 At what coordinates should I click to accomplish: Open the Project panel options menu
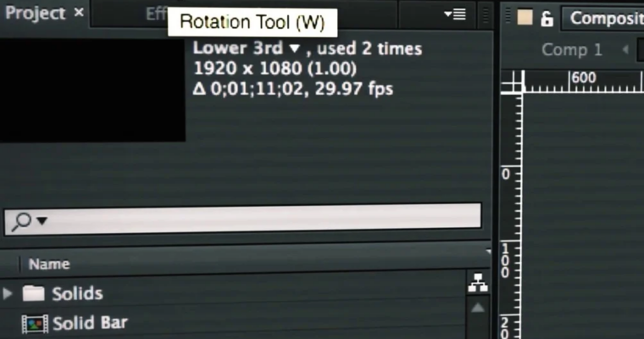tap(455, 14)
